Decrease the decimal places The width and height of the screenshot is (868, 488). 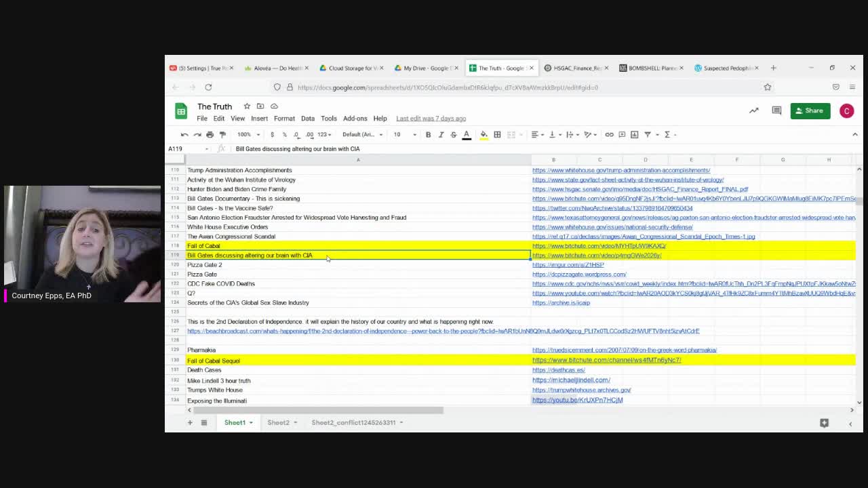[296, 134]
